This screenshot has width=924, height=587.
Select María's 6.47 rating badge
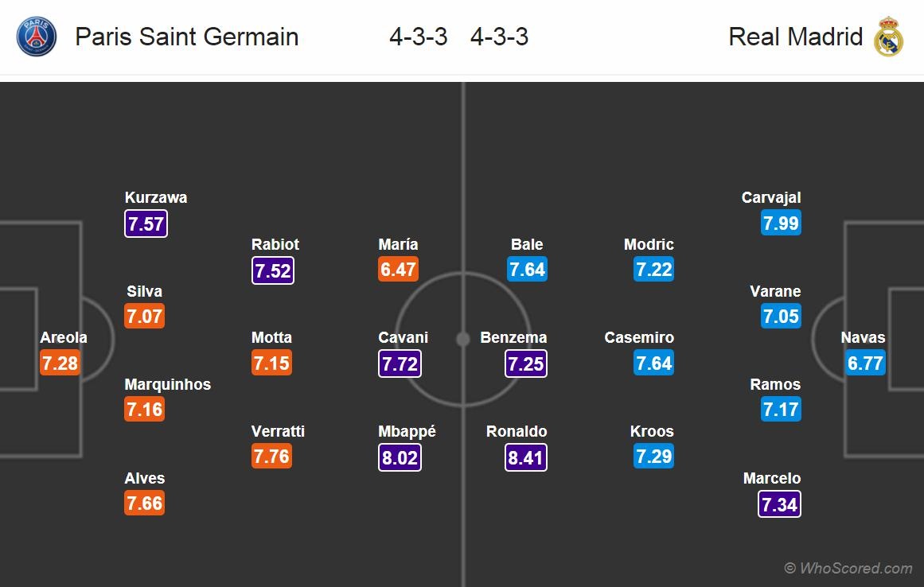398,270
